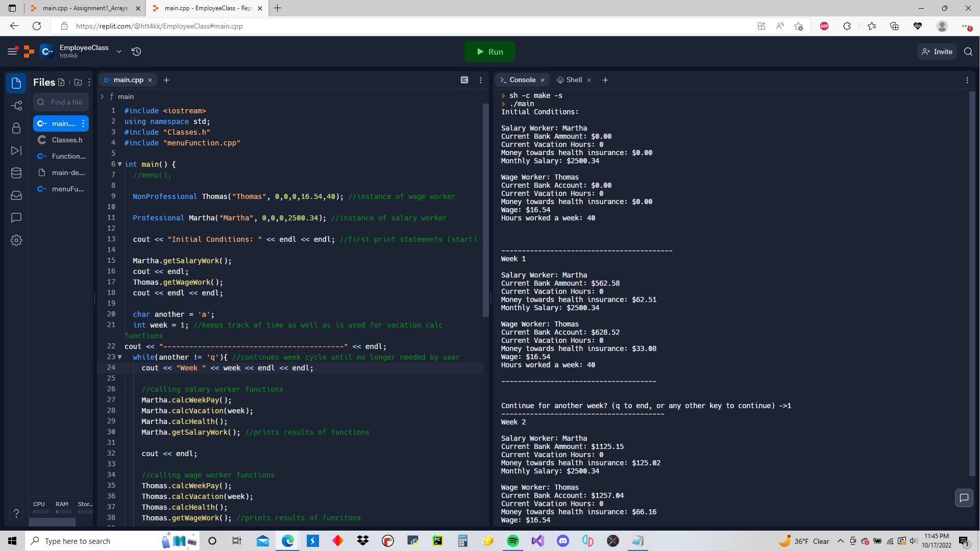Open the Database tool in the sidebar
Screen dimensions: 980x551
(16, 172)
